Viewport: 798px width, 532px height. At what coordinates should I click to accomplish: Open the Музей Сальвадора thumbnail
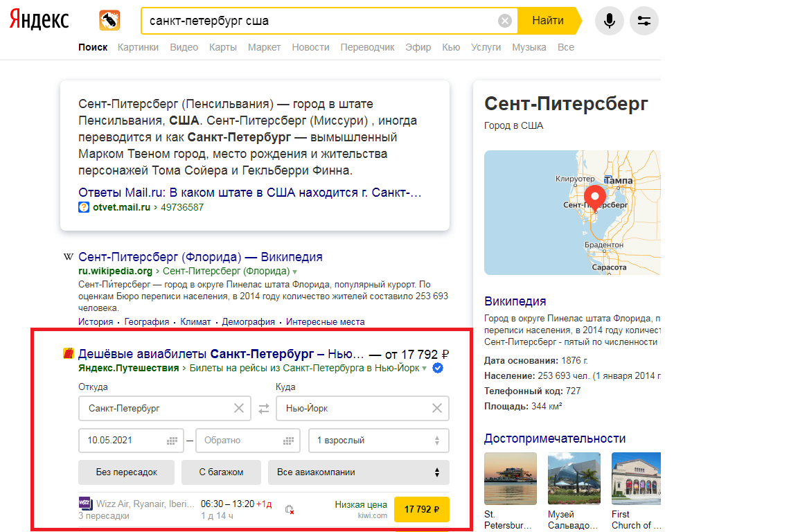point(574,479)
